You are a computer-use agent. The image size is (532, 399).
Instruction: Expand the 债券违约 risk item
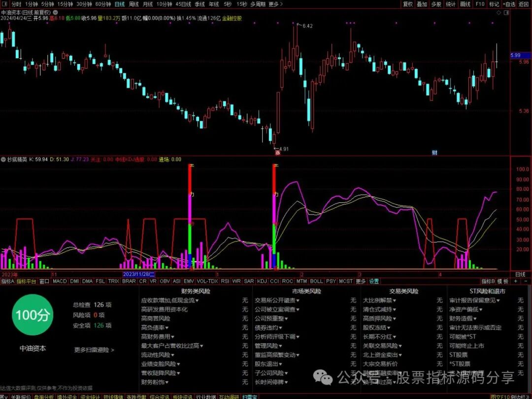268,328
